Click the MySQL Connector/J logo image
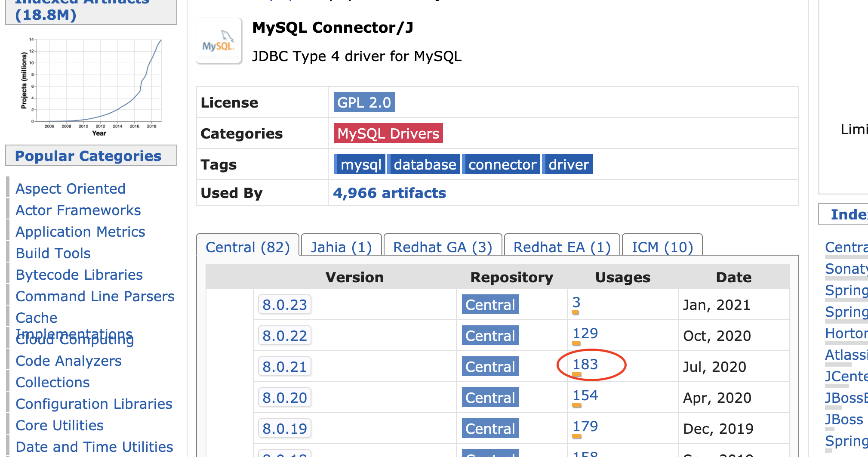Image resolution: width=868 pixels, height=457 pixels. coord(219,41)
